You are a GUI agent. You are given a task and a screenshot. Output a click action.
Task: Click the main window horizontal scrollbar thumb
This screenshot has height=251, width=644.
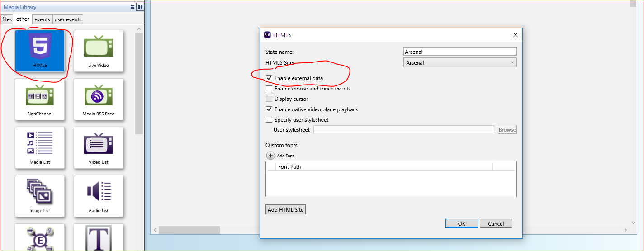click(x=189, y=230)
